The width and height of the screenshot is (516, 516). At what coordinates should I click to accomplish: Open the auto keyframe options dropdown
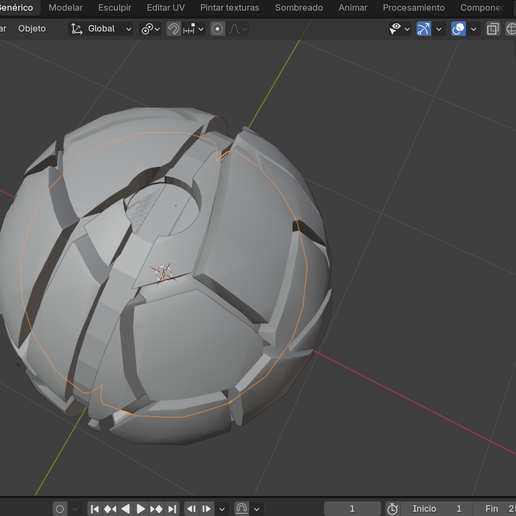pyautogui.click(x=75, y=509)
